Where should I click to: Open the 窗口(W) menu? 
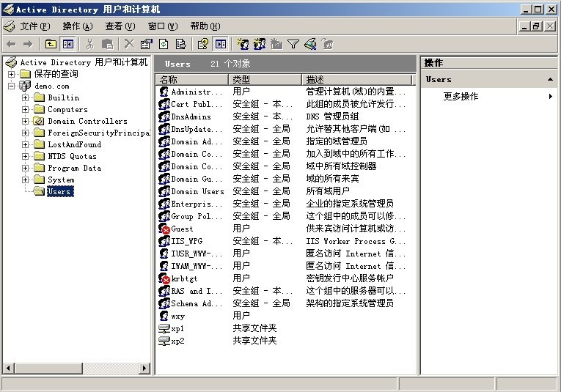(162, 26)
